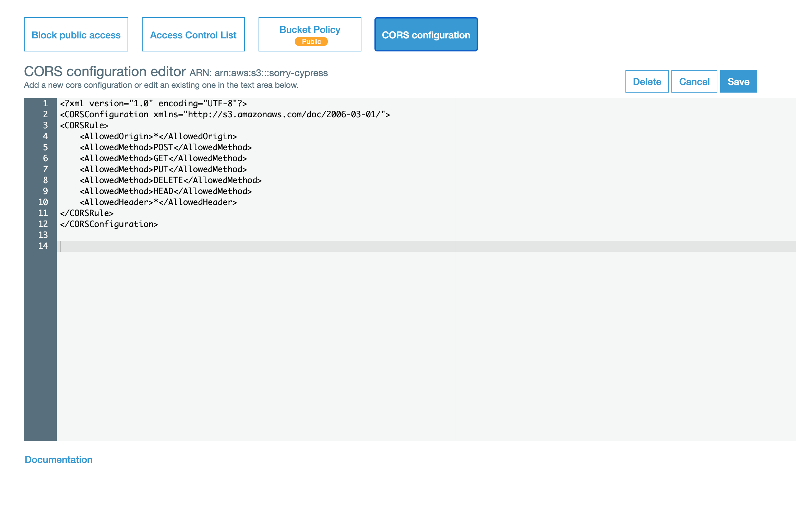Click the orange Public badge

tap(310, 41)
